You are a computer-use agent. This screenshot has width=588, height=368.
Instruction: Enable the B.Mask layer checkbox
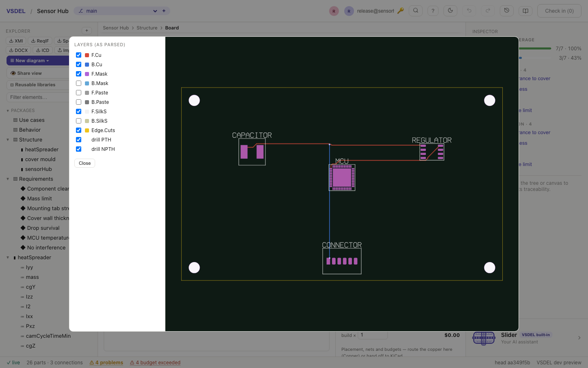pyautogui.click(x=78, y=83)
